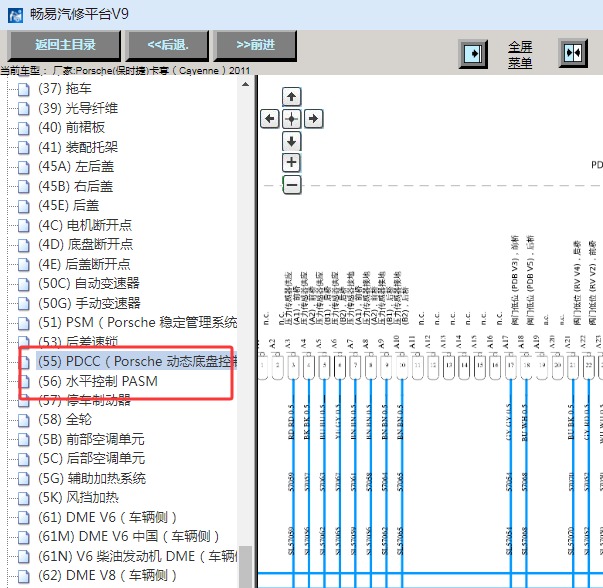Select tree item (40) 前裙板
Viewport: 603px width, 588px height.
[71, 127]
